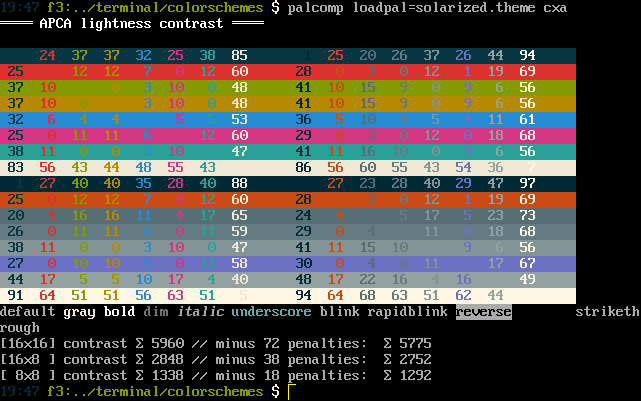
Task: Click the highlighted "reverse" style sample
Action: [x=483, y=312]
